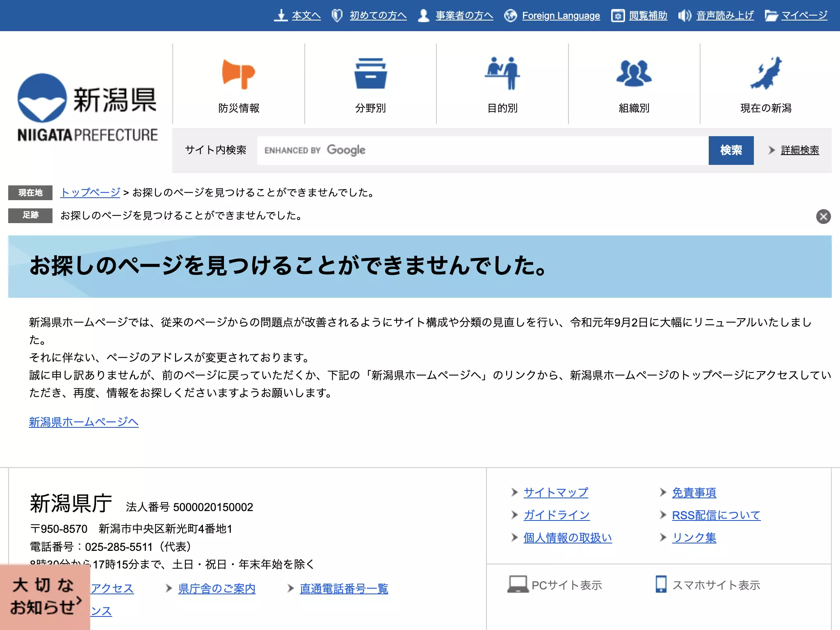Open the サイトマップ footer link
The width and height of the screenshot is (840, 630).
click(556, 492)
